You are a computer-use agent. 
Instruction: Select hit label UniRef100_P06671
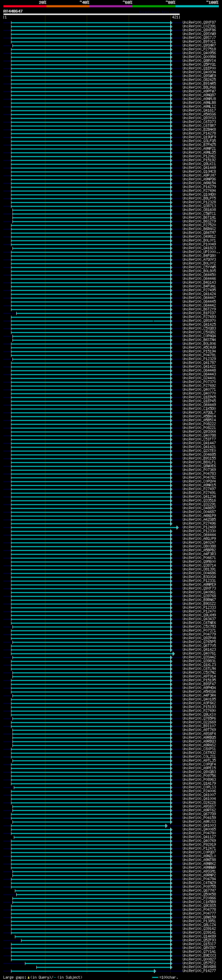199,558
